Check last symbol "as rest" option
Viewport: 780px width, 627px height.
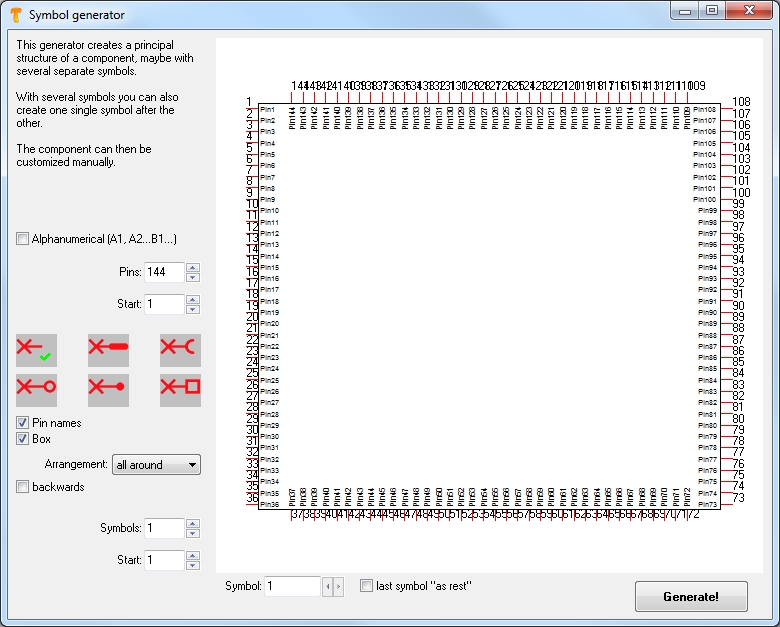click(x=367, y=586)
